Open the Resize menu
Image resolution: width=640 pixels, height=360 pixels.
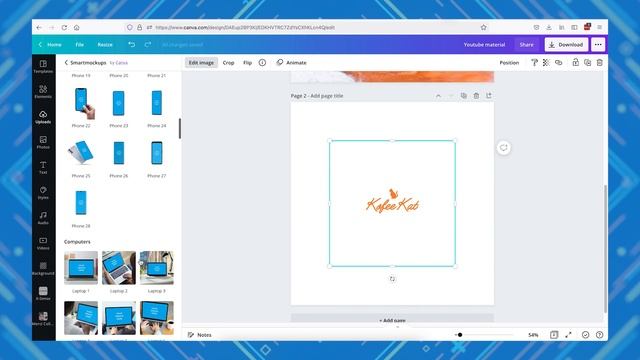(x=105, y=44)
